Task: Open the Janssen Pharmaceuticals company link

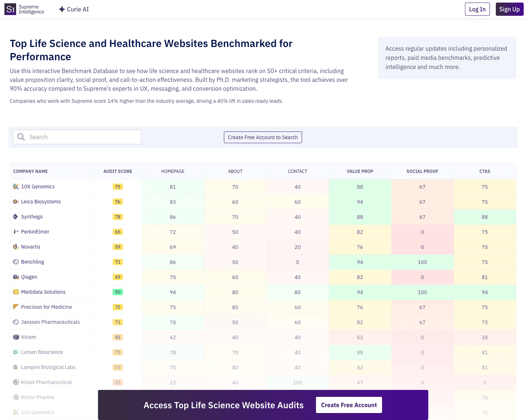Action: tap(50, 322)
